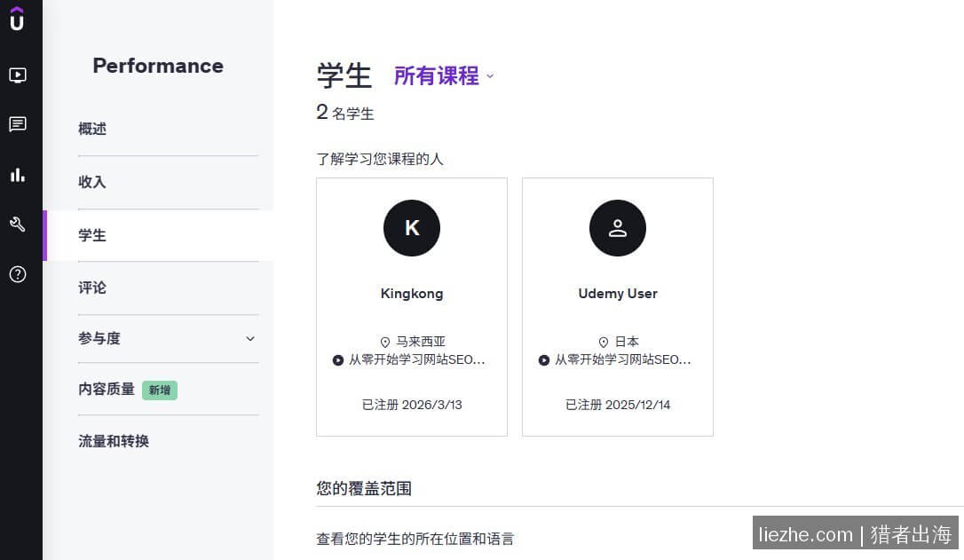Select 学生 in Performance menu
Image resolution: width=964 pixels, height=560 pixels.
[92, 235]
